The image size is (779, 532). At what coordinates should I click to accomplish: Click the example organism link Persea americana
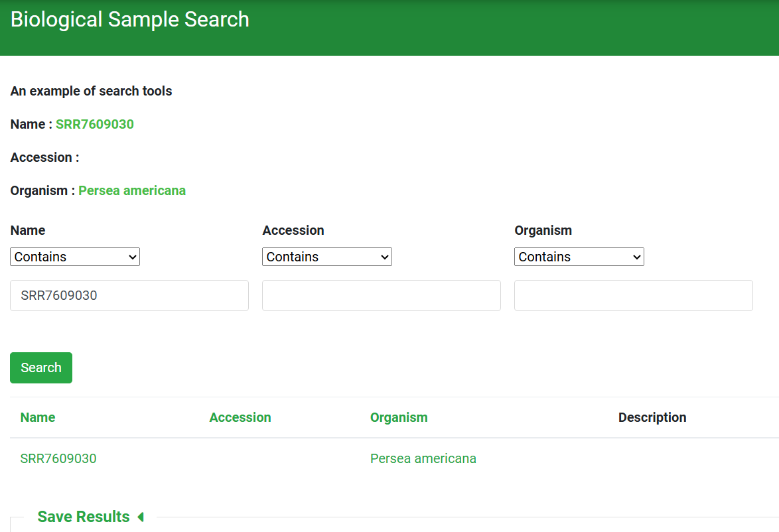click(132, 190)
